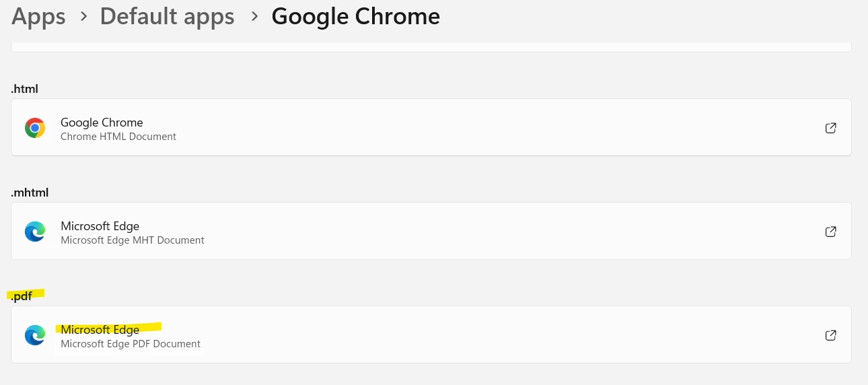The image size is (868, 385).
Task: Click the .pdf file type heading
Action: [x=22, y=296]
